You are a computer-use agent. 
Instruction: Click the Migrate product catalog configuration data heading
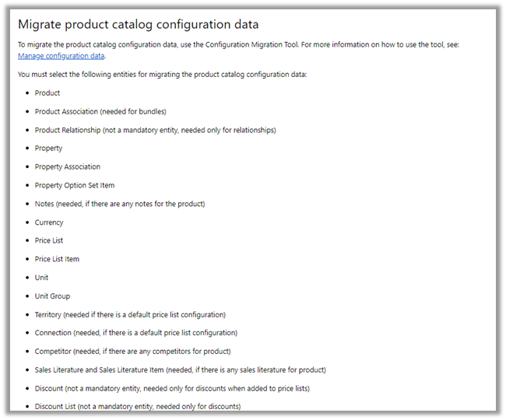click(138, 25)
